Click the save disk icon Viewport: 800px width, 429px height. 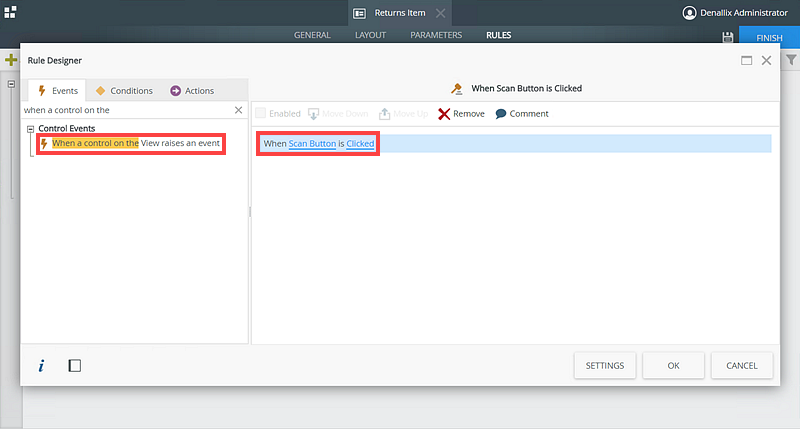tap(728, 37)
